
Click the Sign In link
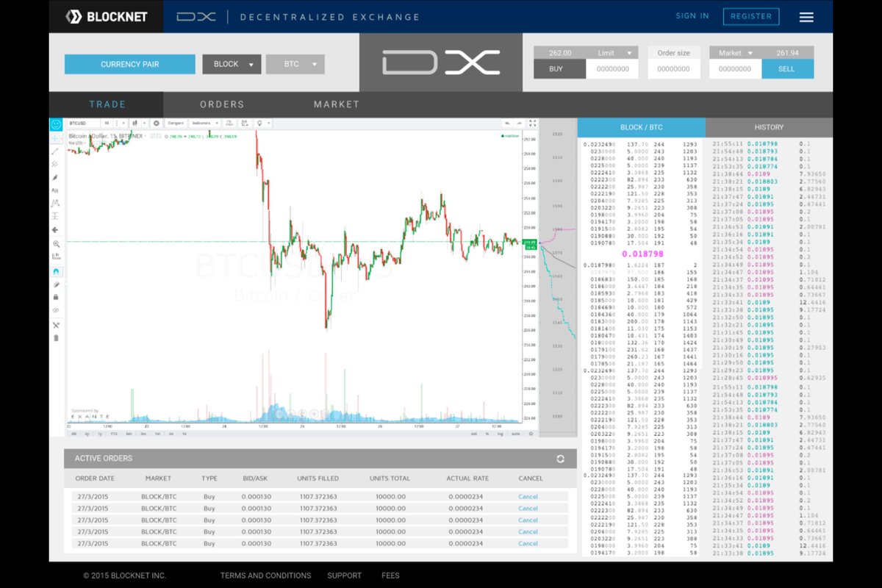coord(692,16)
